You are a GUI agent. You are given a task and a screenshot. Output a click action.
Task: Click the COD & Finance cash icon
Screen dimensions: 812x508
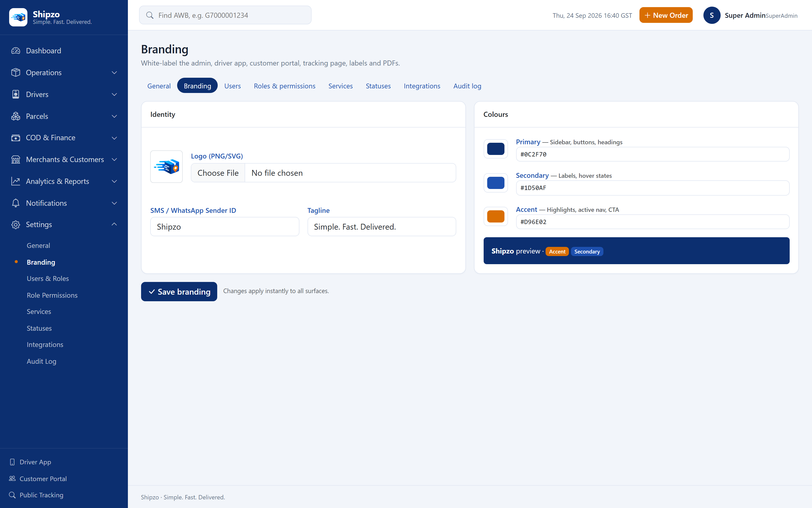pos(16,138)
